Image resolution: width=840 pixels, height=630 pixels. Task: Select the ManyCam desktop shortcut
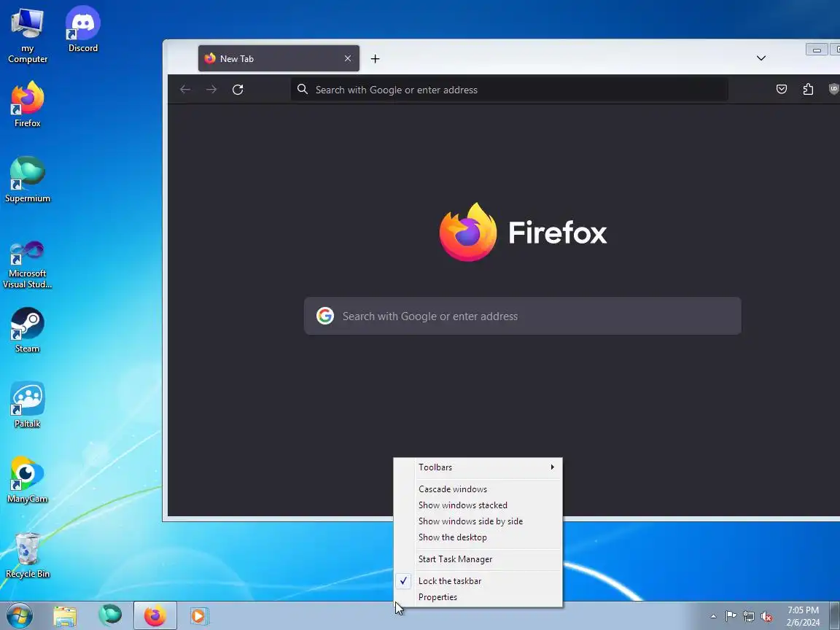(27, 480)
